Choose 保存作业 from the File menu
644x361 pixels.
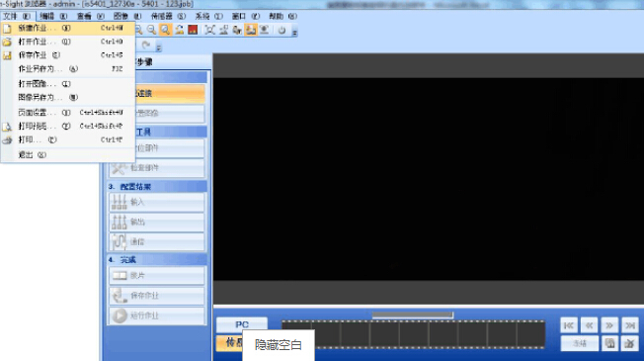point(68,55)
